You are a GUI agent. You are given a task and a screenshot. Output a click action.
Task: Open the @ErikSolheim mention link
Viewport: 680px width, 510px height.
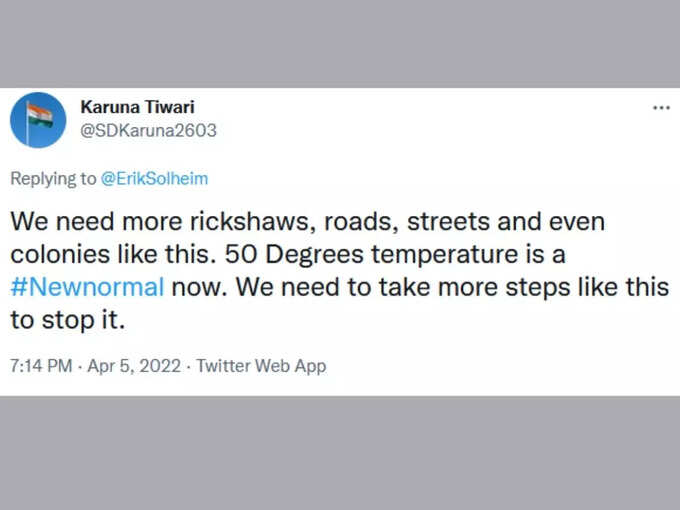pyautogui.click(x=154, y=179)
